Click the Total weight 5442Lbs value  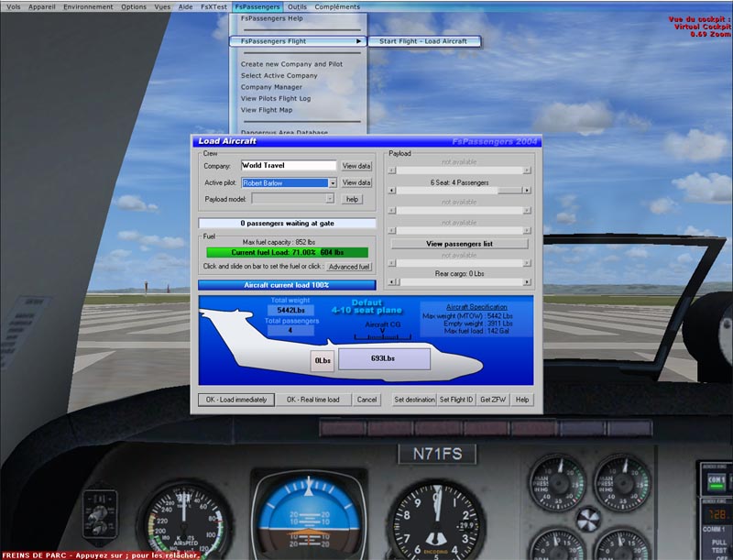coord(290,311)
